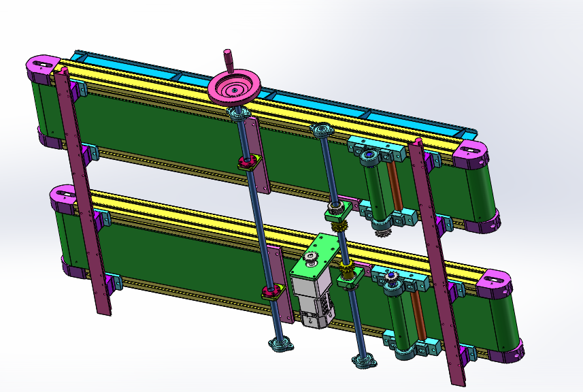The width and height of the screenshot is (583, 392).
Task: Pick the orange roller on the lower conveyor
Action: (418, 314)
